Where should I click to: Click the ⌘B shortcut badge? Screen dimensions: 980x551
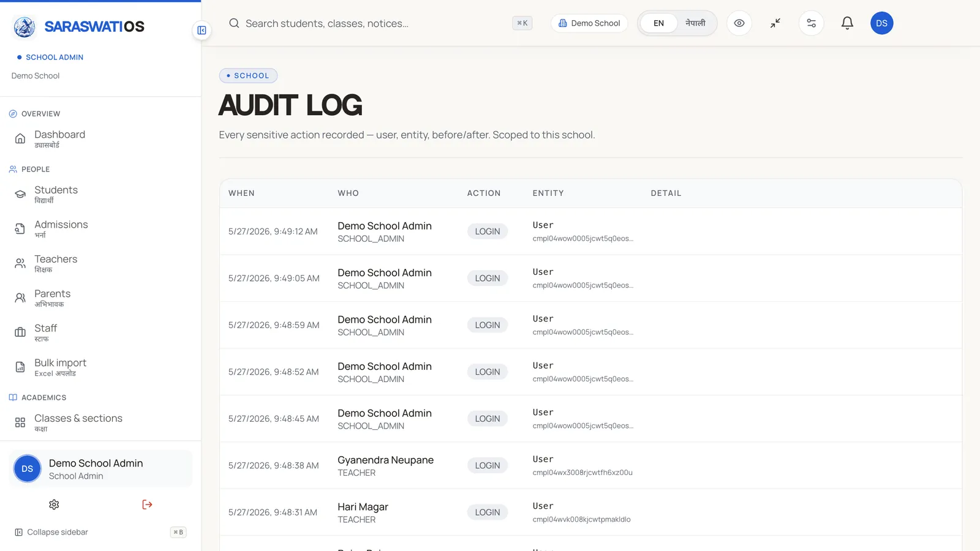click(178, 532)
